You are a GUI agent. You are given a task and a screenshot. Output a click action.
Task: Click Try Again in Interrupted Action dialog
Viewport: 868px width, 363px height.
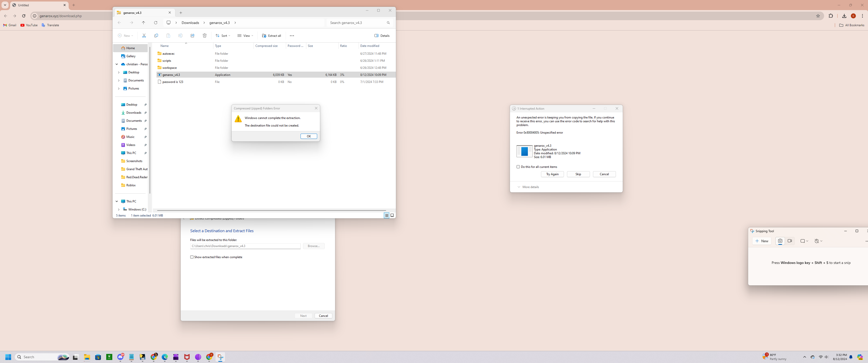click(552, 174)
